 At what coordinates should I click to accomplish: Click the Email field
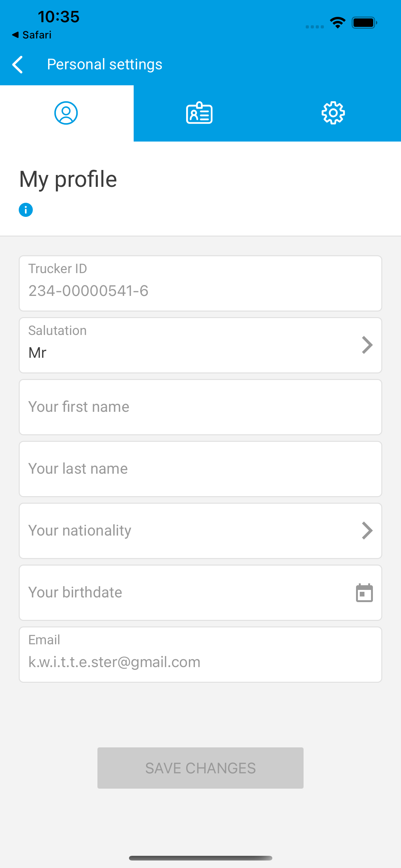[x=200, y=655]
